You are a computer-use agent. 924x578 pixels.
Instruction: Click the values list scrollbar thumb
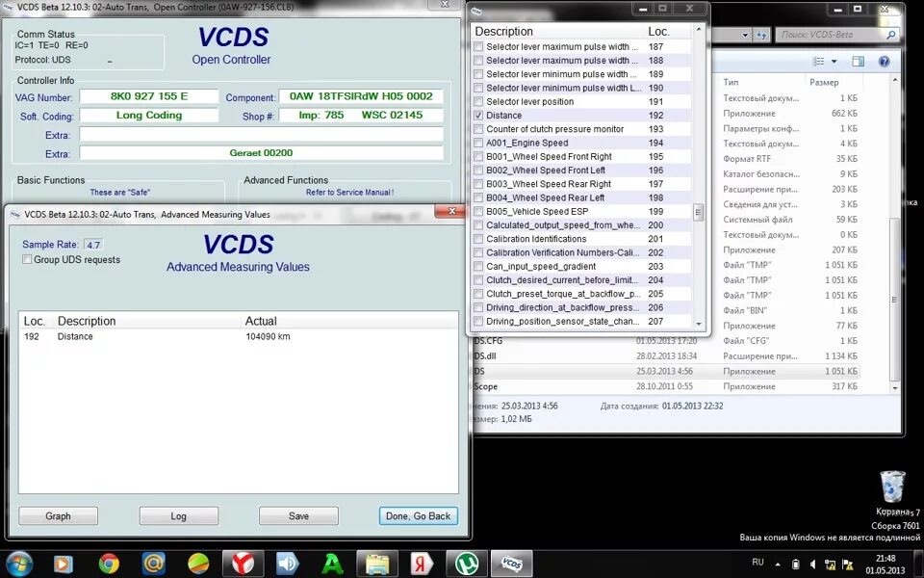point(699,212)
